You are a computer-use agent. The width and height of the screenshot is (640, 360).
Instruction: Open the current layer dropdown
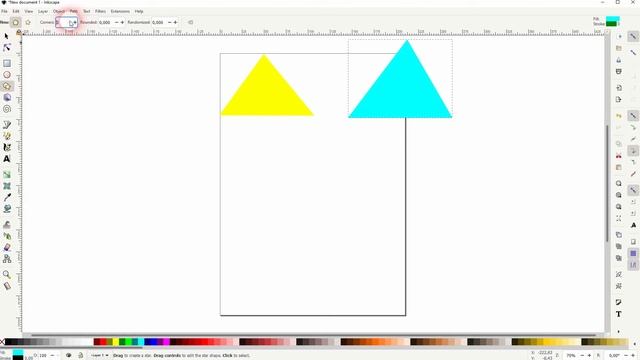(x=100, y=356)
